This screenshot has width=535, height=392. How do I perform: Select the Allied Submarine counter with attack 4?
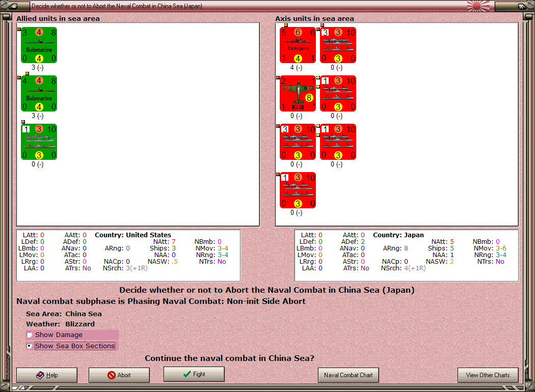[39, 94]
